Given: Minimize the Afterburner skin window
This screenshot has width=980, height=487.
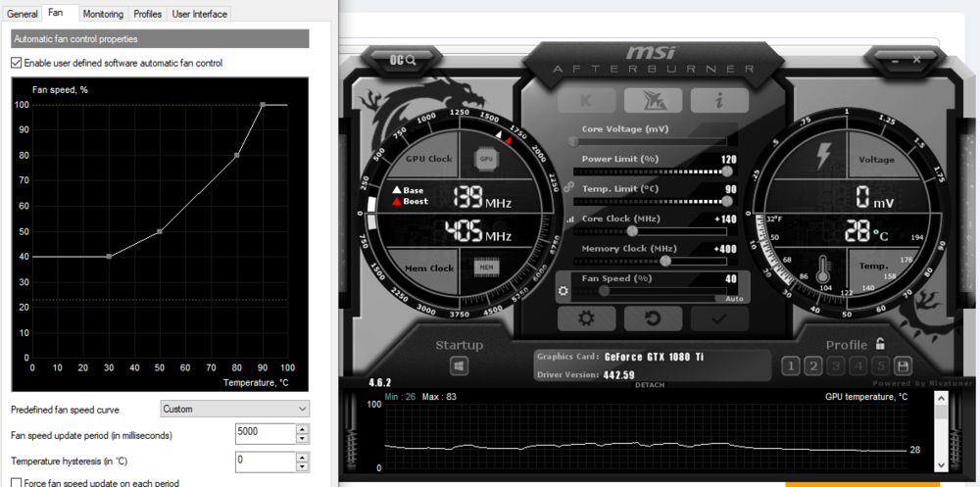Looking at the screenshot, I should 895,60.
